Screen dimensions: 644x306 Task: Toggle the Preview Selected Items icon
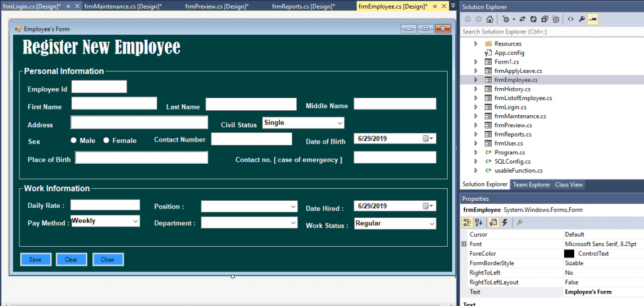(592, 20)
